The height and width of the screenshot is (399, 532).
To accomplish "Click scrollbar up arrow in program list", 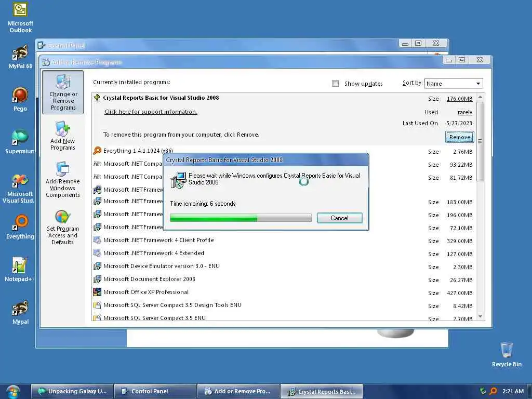I will [480, 97].
